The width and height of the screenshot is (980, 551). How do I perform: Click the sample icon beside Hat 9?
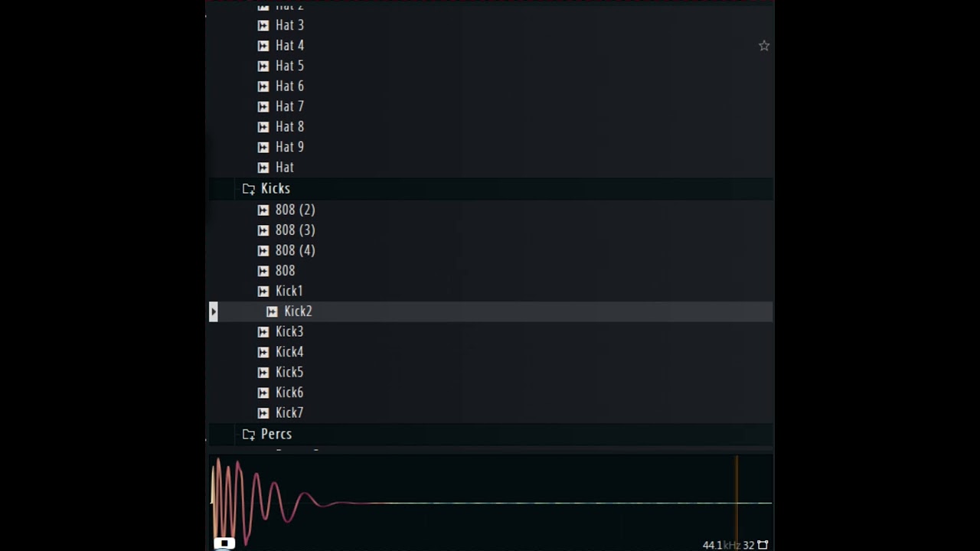coord(263,147)
